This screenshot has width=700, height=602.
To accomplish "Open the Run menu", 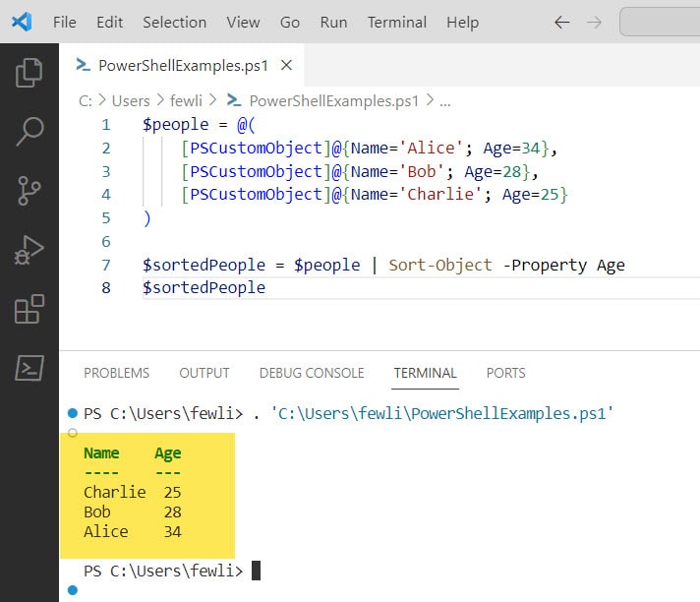I will pos(333,23).
